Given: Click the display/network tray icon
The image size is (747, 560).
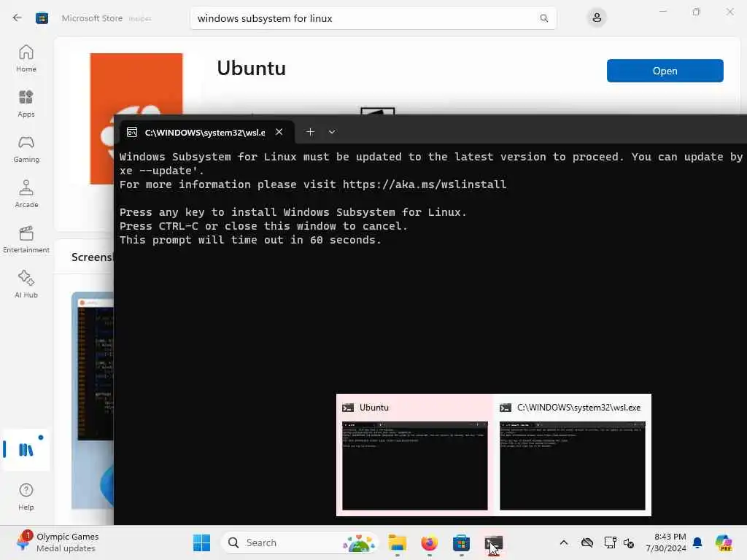Looking at the screenshot, I should tap(610, 542).
